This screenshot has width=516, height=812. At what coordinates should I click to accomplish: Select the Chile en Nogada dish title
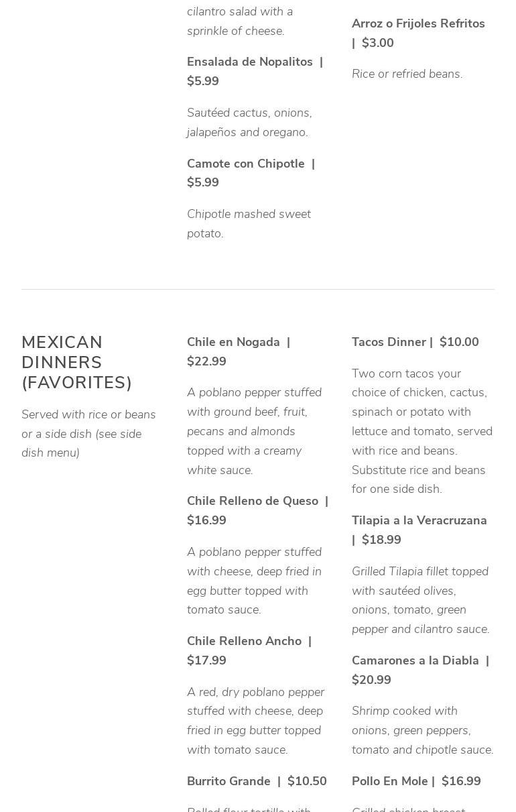(x=233, y=343)
